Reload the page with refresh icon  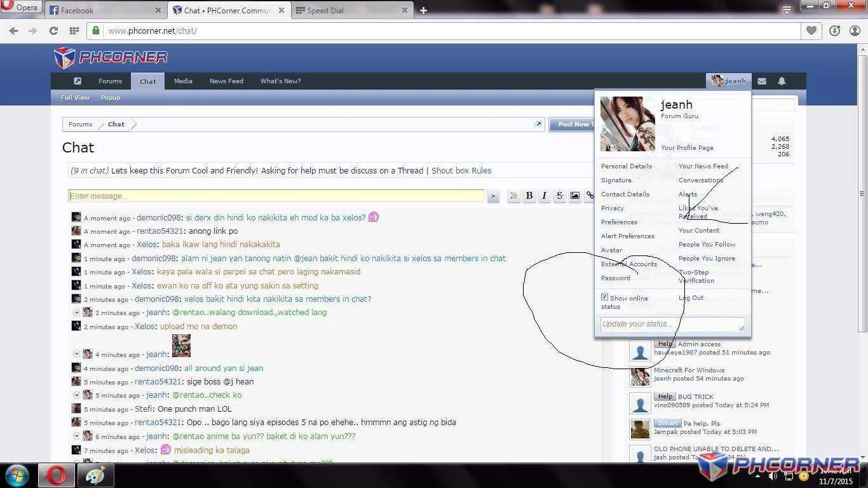(53, 30)
